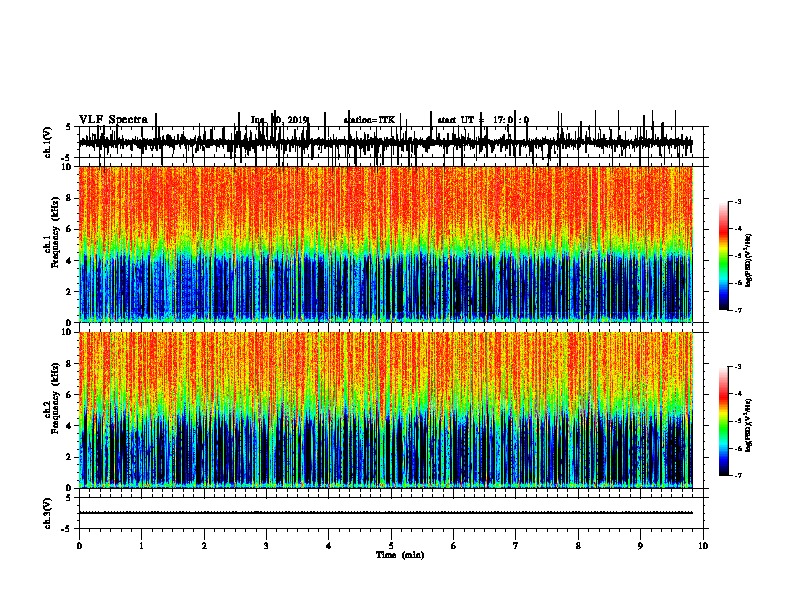This screenshot has height=612, width=792.
Task: Click time axis tick label '4'
Action: point(329,546)
